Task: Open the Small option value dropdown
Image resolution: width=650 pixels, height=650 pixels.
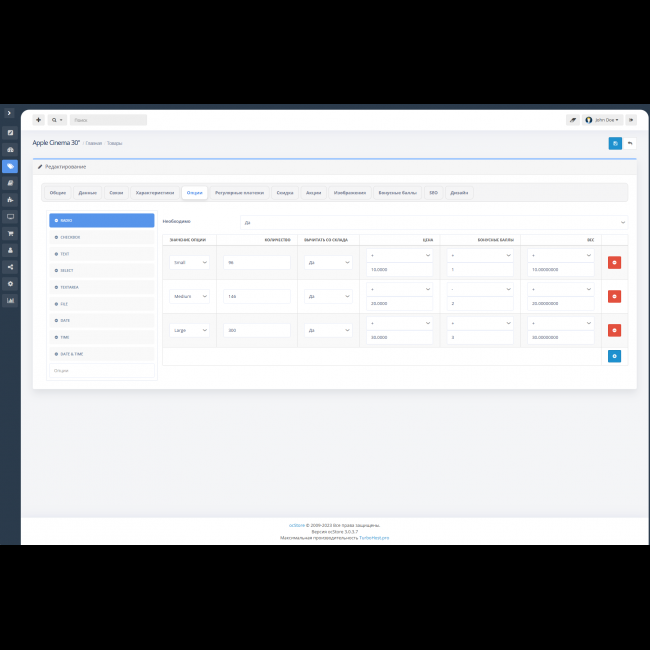Action: click(190, 262)
